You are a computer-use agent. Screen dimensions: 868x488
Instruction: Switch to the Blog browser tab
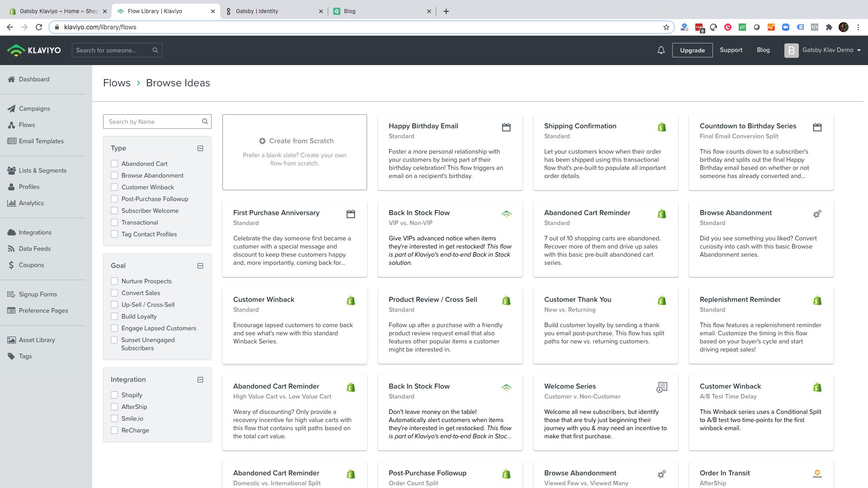point(382,11)
